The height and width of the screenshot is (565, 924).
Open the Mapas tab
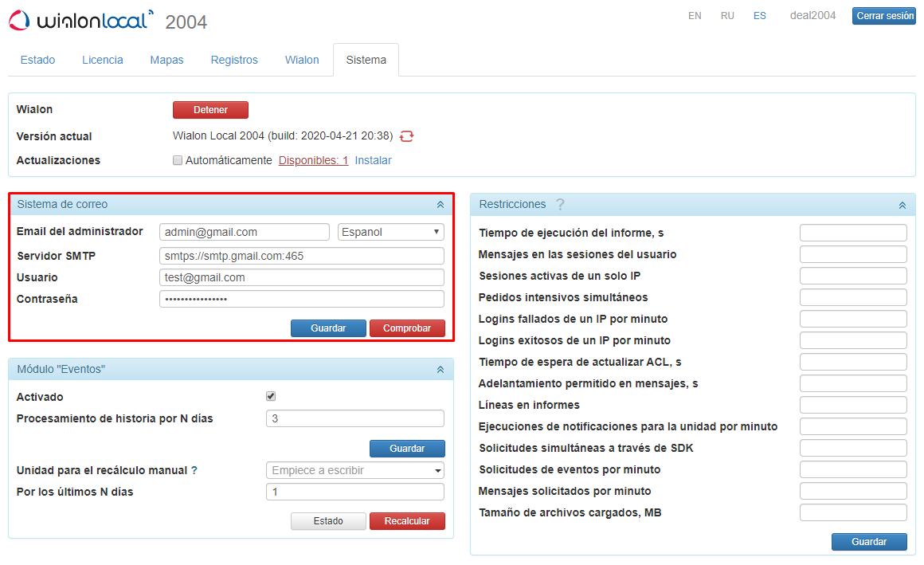166,59
